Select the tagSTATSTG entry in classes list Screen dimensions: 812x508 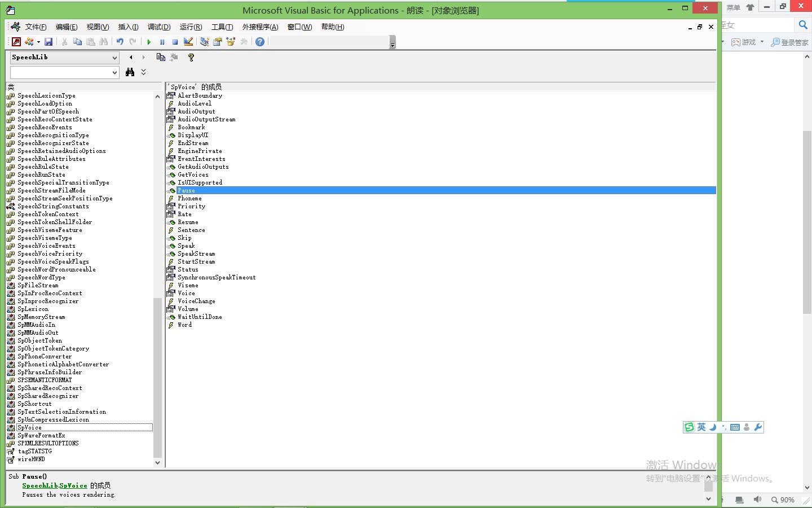34,452
